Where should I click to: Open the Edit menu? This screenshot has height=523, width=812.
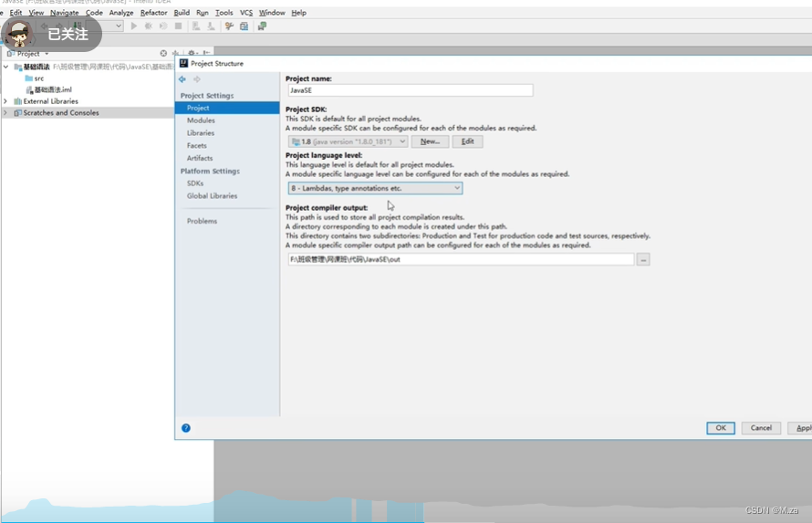coord(16,13)
